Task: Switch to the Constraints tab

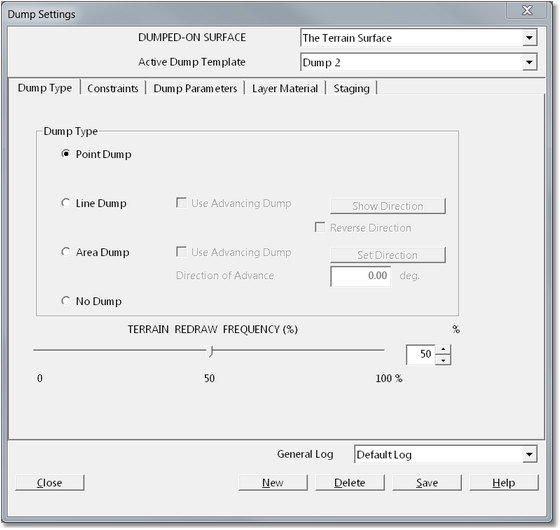Action: (x=113, y=88)
